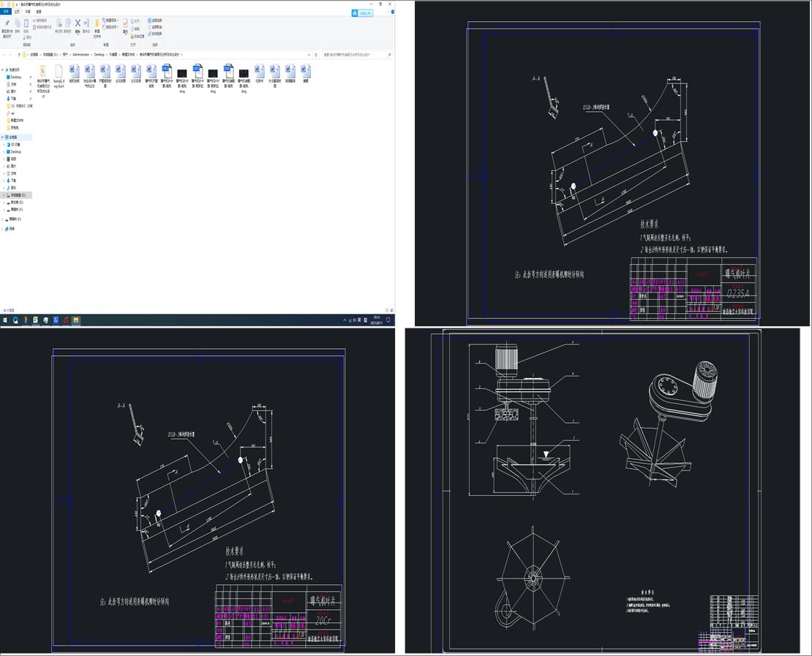Open the blue File tab in ribbon

click(7, 12)
